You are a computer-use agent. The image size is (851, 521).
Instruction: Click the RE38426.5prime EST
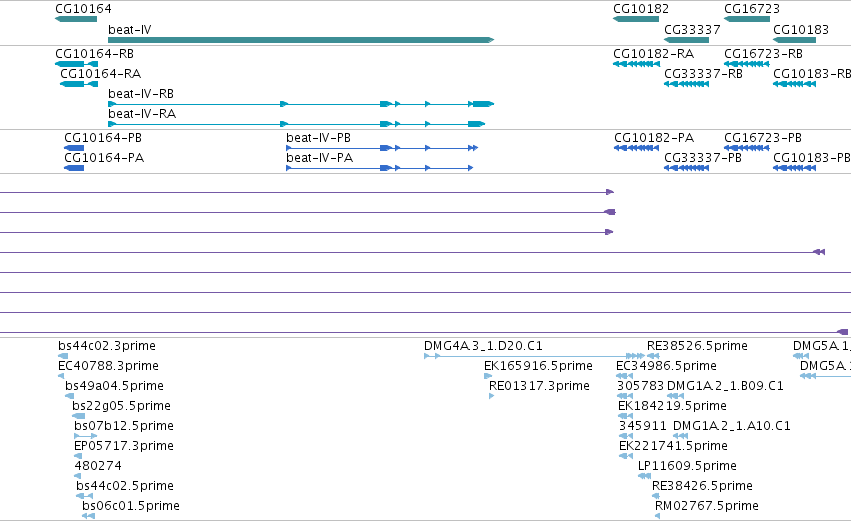[656, 496]
